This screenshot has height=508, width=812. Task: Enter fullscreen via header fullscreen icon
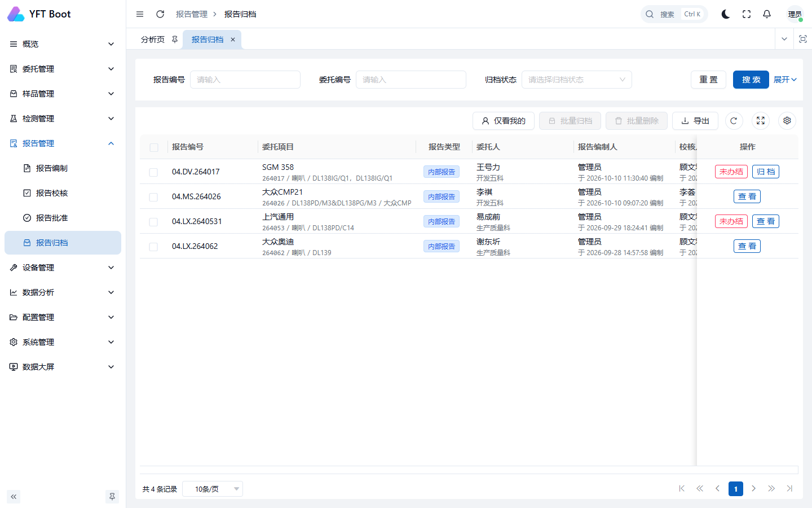click(747, 14)
